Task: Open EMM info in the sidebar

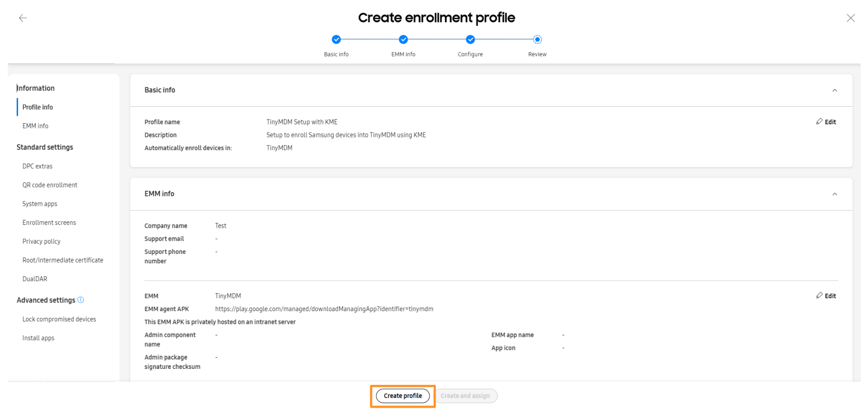Action: (35, 126)
